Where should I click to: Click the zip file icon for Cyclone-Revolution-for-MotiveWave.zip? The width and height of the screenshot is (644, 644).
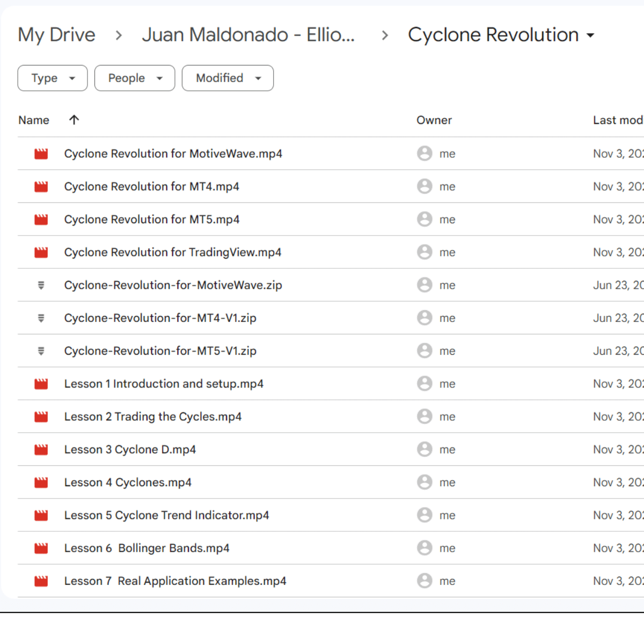point(41,286)
